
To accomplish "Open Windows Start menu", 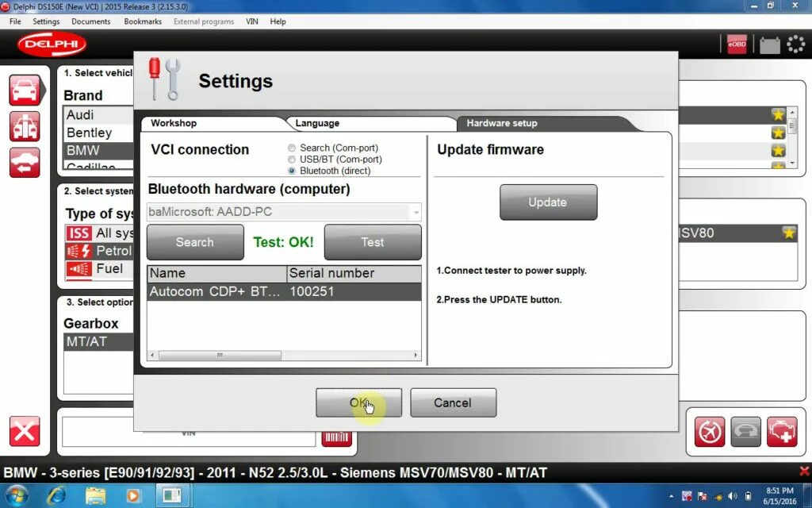I will [16, 495].
